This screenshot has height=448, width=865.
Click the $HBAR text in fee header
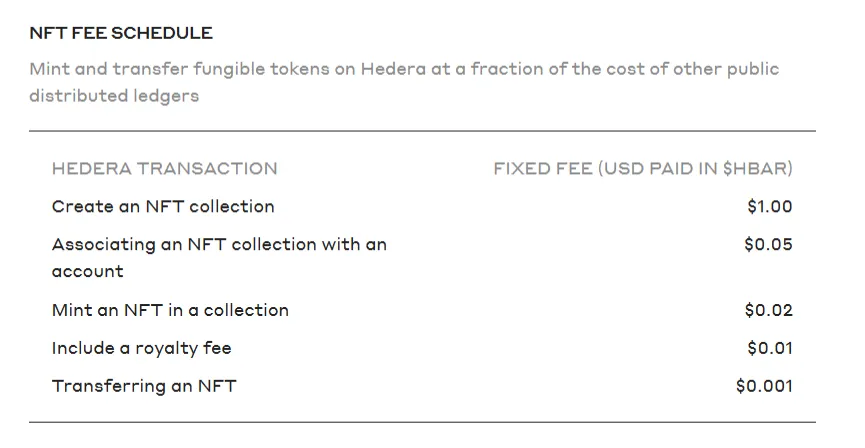pos(759,168)
